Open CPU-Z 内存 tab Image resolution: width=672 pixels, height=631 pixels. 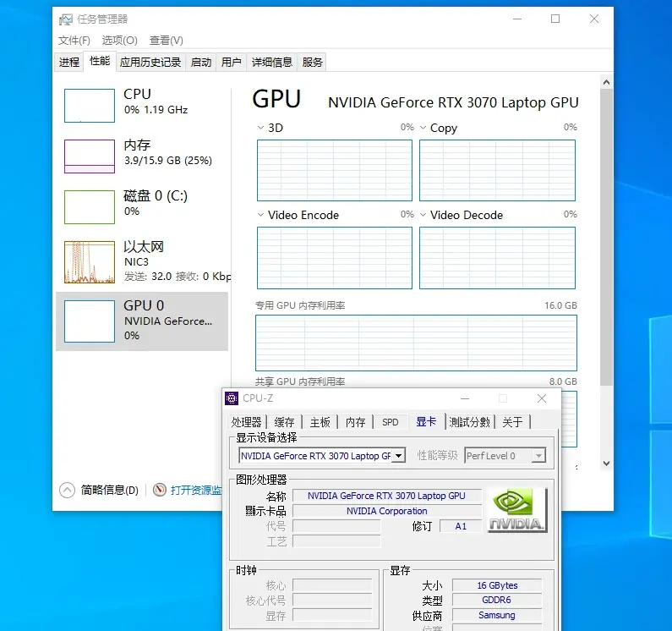[356, 422]
